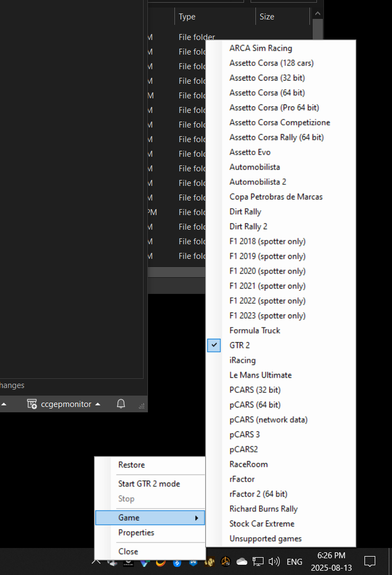The width and height of the screenshot is (392, 575).
Task: Select Assetto Evo game
Action: pyautogui.click(x=281, y=152)
